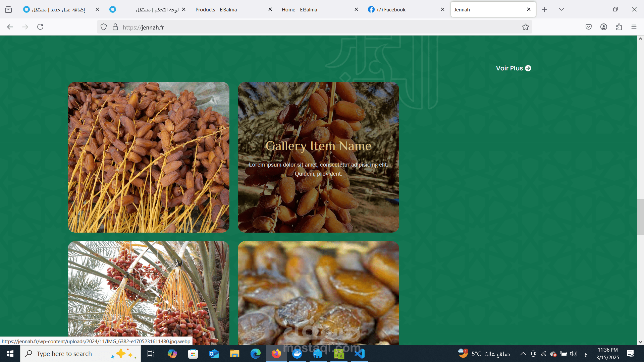The image size is (644, 362).
Task: Click the Gallery Item Name dates image
Action: [318, 157]
